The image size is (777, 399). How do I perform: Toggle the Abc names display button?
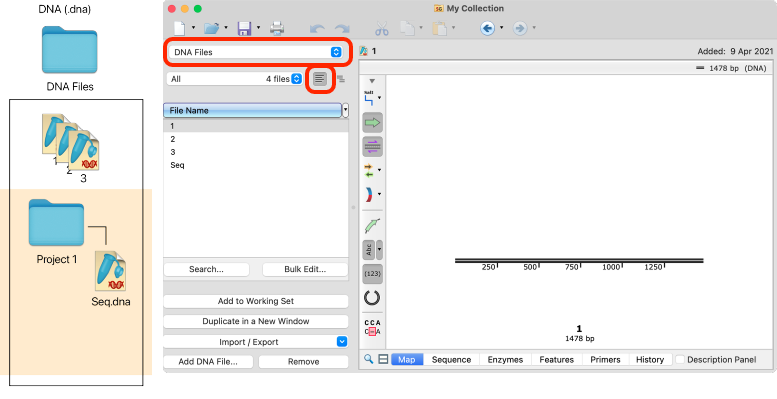pos(369,250)
